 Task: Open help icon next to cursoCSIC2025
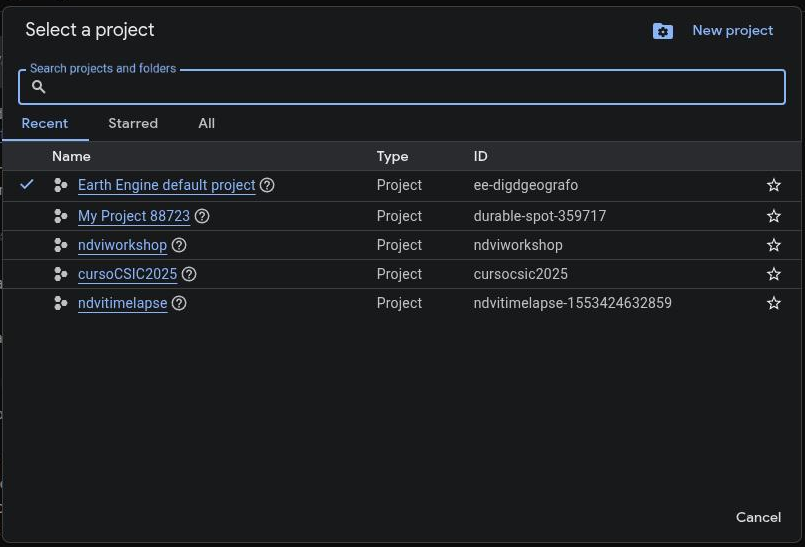[189, 274]
